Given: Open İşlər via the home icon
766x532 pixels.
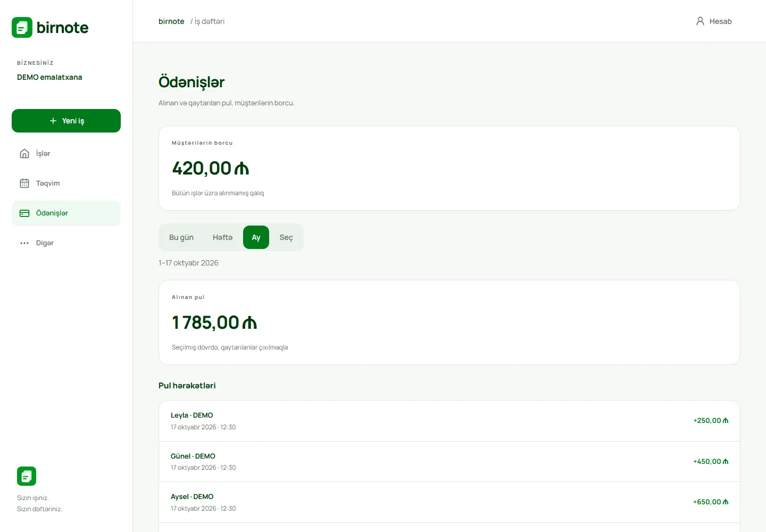Looking at the screenshot, I should [24, 154].
